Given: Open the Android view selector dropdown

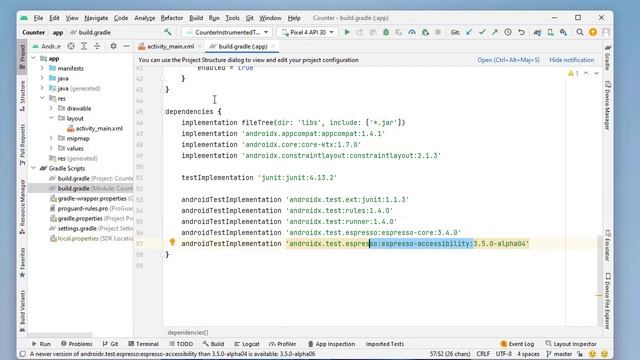Looking at the screenshot, I should click(x=47, y=46).
